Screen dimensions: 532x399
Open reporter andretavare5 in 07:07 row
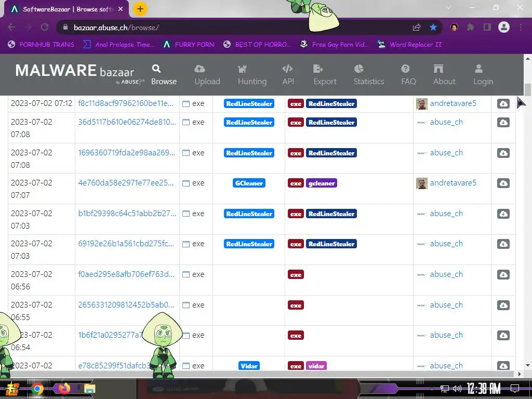[453, 183]
